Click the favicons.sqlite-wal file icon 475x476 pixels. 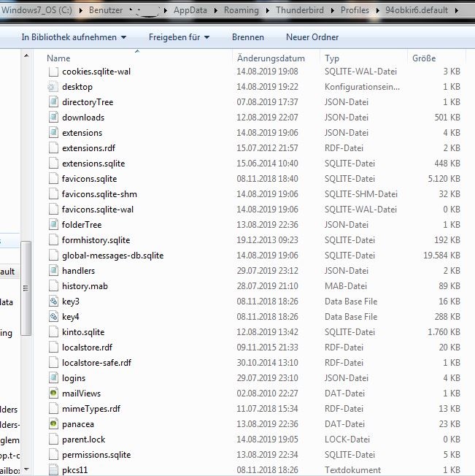(53, 210)
